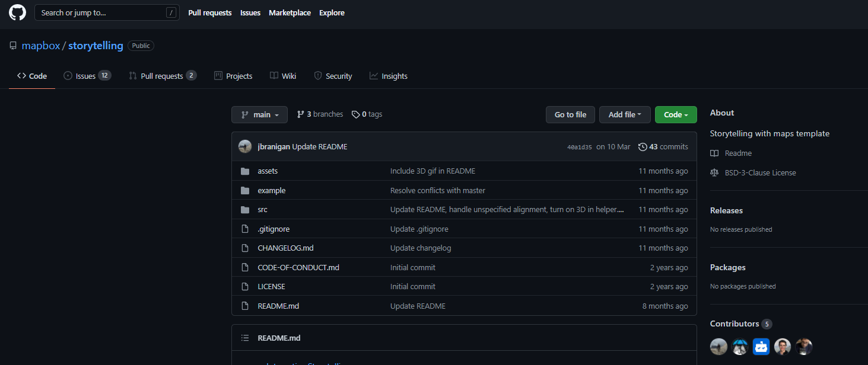Open the Add file dropdown
Viewport: 868px width, 365px height.
tap(625, 115)
